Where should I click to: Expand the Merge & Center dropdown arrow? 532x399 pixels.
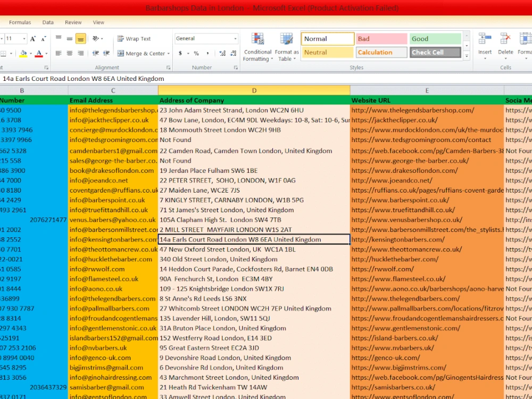pyautogui.click(x=168, y=54)
